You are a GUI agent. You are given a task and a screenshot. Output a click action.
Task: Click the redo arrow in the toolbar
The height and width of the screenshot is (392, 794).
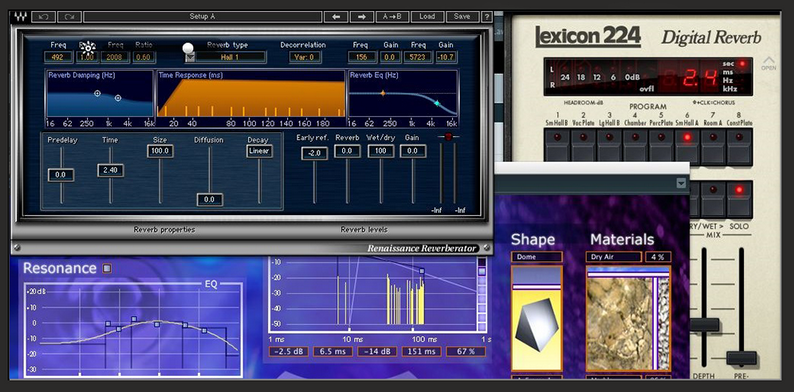pos(69,17)
